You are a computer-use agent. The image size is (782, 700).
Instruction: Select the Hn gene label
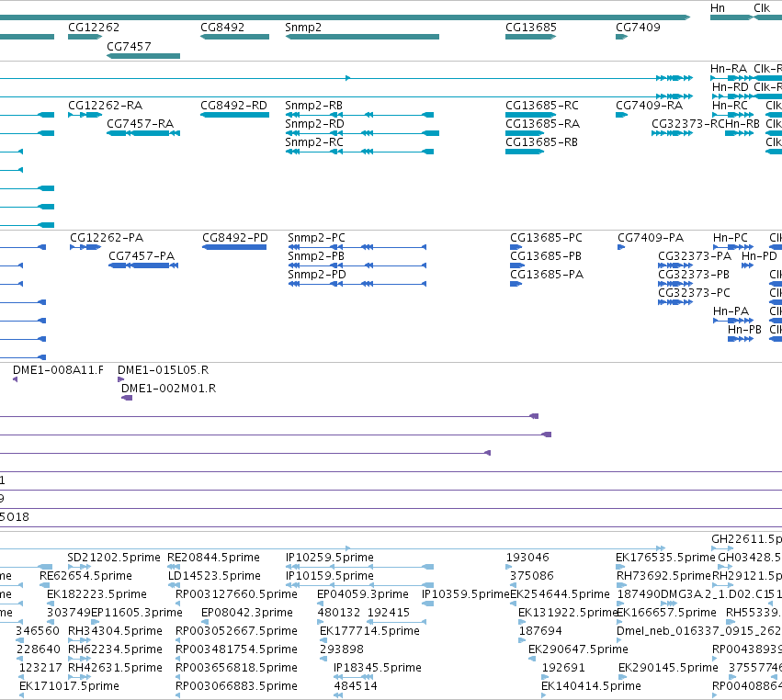718,8
